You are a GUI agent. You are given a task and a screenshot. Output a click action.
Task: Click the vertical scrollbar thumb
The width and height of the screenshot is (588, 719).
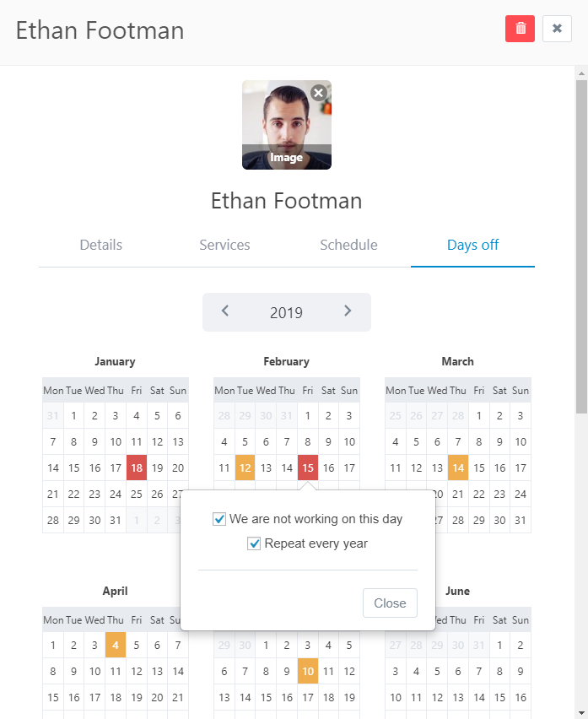coord(581,245)
